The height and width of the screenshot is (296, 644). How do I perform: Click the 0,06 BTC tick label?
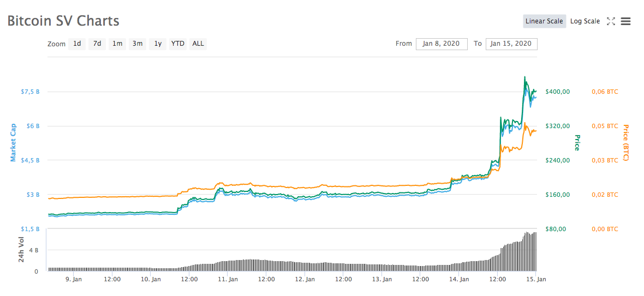pos(605,92)
